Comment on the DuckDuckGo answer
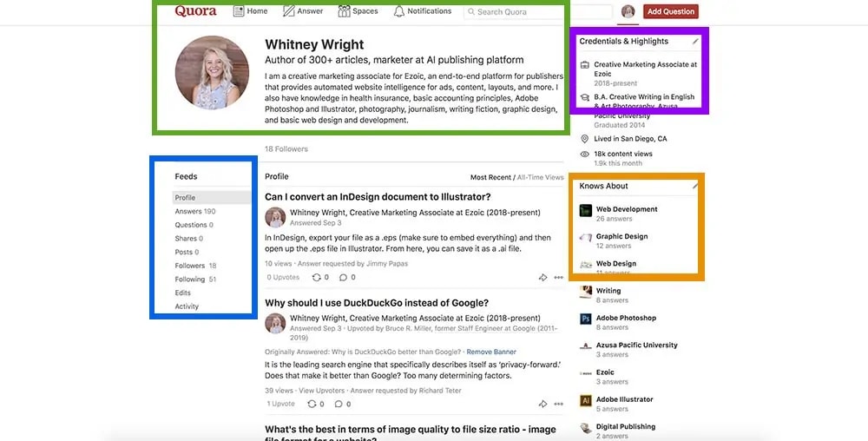Image resolution: width=868 pixels, height=441 pixels. (x=343, y=404)
